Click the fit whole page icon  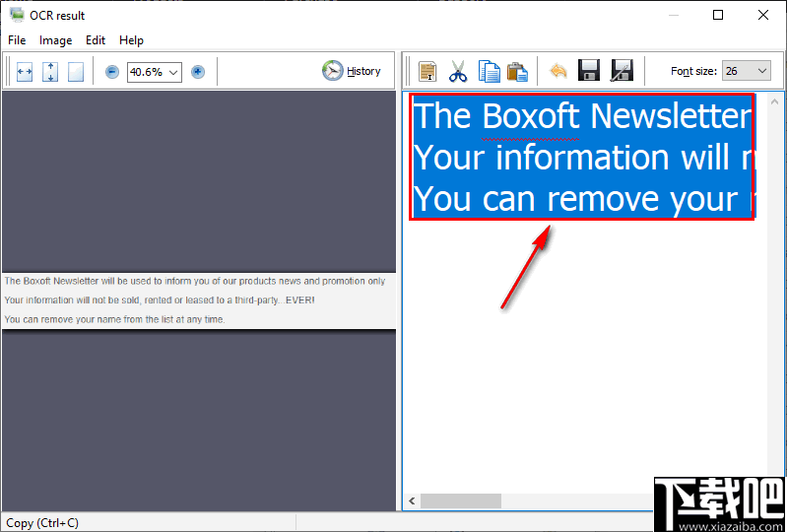pyautogui.click(x=75, y=72)
